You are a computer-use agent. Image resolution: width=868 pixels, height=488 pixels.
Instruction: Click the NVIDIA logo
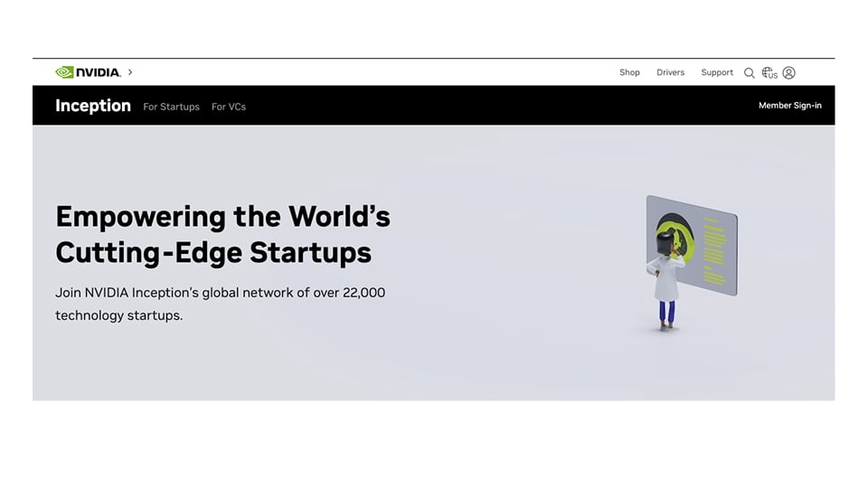(x=88, y=72)
